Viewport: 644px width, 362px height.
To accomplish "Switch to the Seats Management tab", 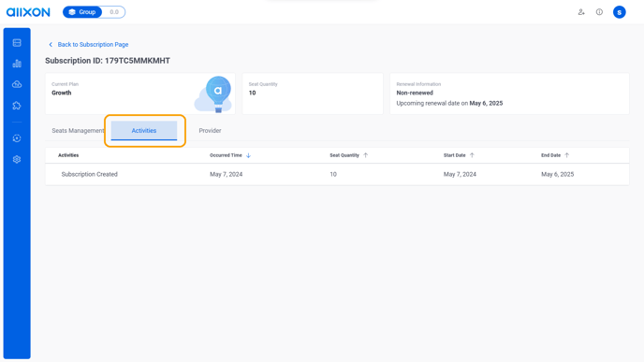I will (78, 131).
